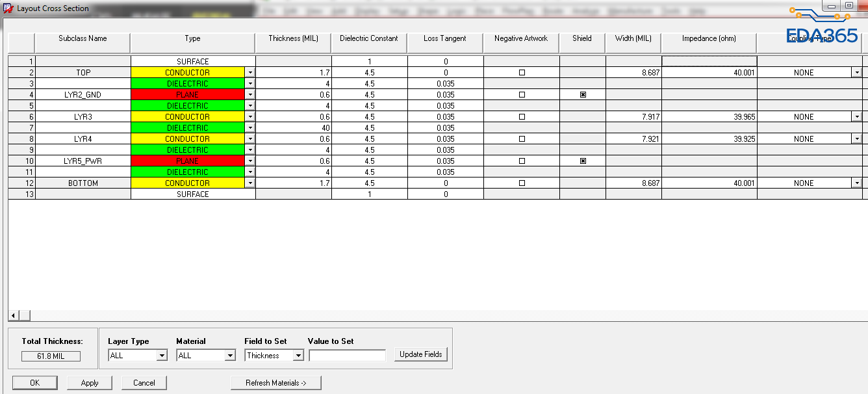Click Impedance (ohm) column header
The width and height of the screenshot is (868, 394).
709,42
